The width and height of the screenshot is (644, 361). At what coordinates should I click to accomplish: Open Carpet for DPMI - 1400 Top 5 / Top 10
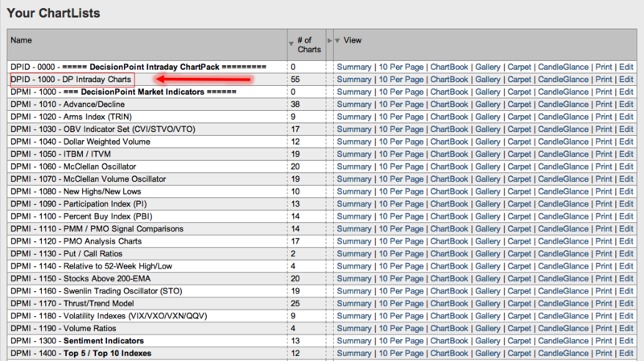pyautogui.click(x=519, y=353)
